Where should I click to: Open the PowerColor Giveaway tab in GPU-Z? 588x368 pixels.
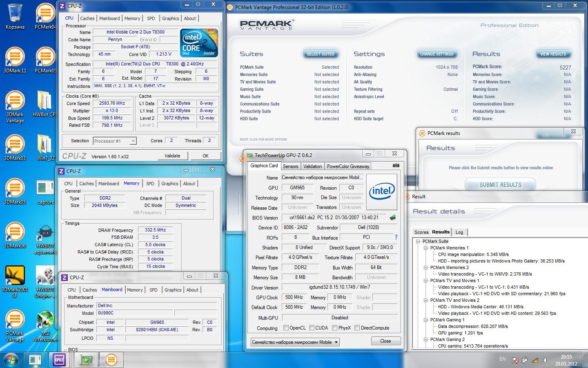pyautogui.click(x=348, y=166)
